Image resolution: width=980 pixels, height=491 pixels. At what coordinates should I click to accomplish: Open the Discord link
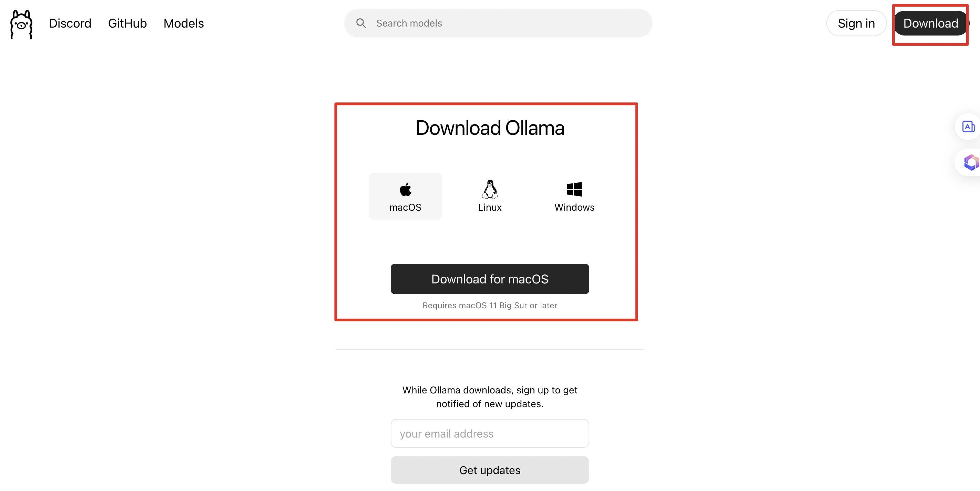(x=70, y=23)
